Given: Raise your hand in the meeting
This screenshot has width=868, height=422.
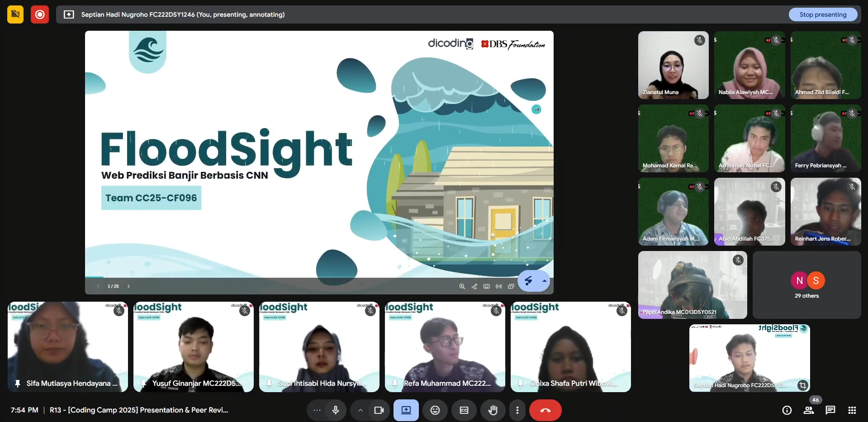Looking at the screenshot, I should coord(493,410).
